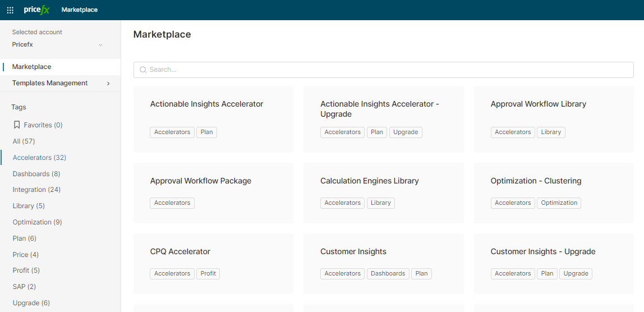Open Calculation Engines Library card
This screenshot has width=644, height=312.
point(384,193)
